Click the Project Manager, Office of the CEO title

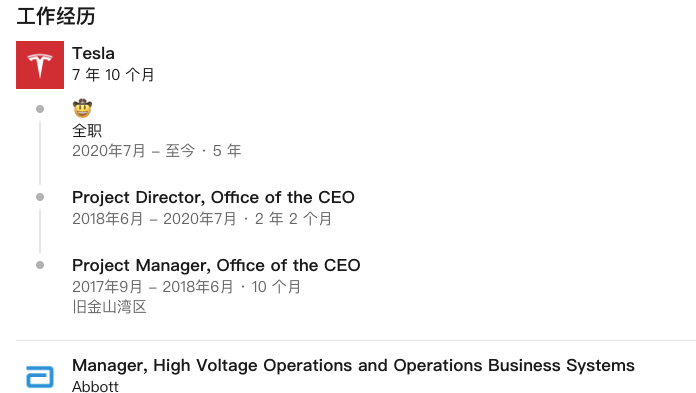click(216, 266)
